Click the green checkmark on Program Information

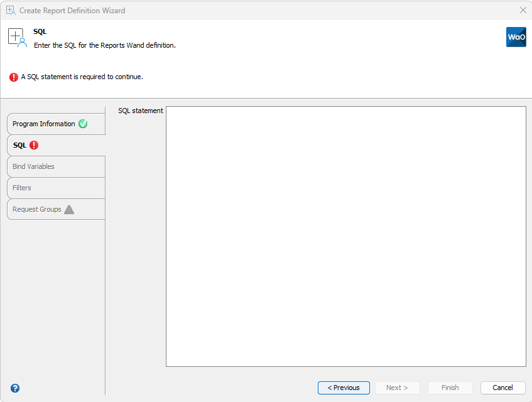click(x=83, y=124)
